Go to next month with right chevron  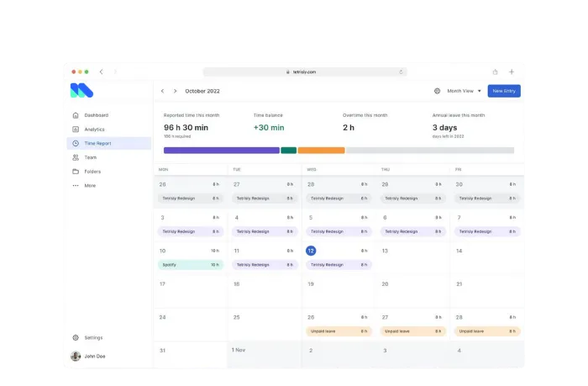pyautogui.click(x=175, y=91)
